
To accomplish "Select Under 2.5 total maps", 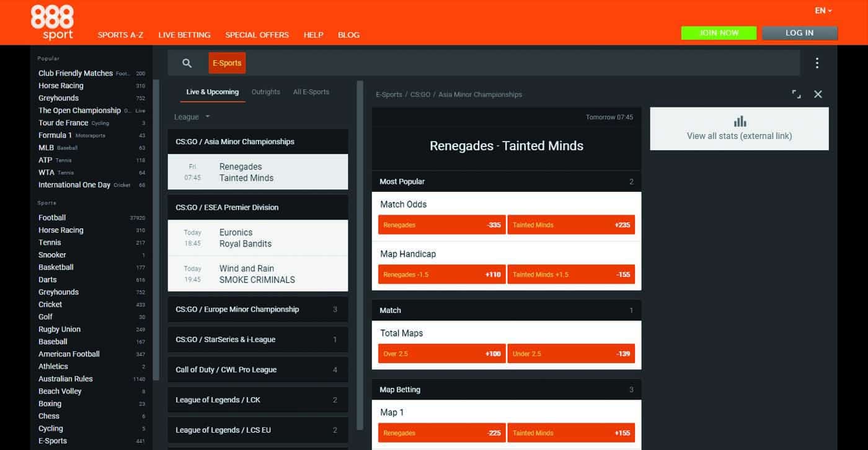I will [571, 354].
